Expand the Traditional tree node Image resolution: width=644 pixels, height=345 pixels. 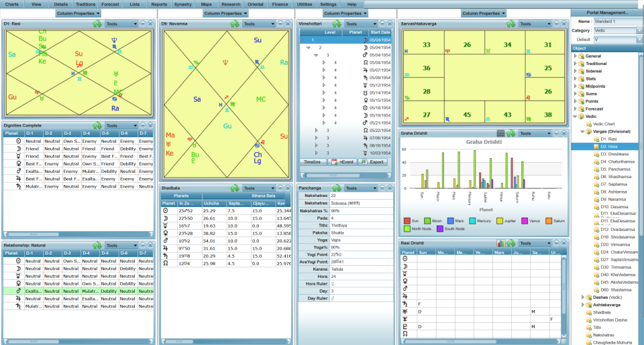pos(575,64)
